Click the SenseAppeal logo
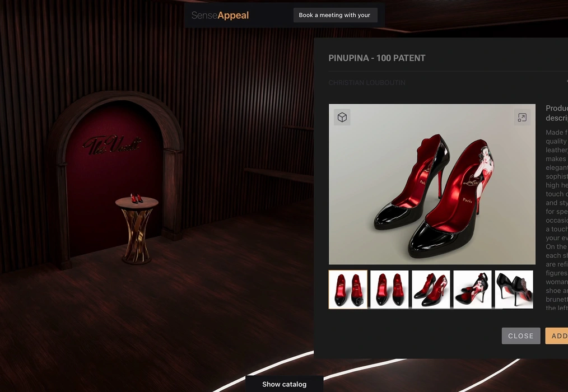The width and height of the screenshot is (568, 392). (x=220, y=15)
